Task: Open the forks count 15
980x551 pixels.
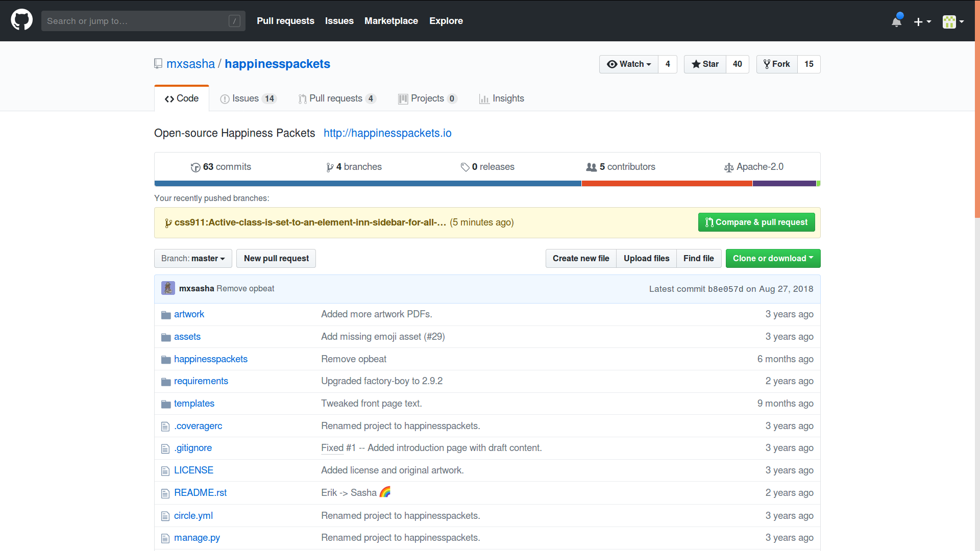Action: (x=809, y=64)
